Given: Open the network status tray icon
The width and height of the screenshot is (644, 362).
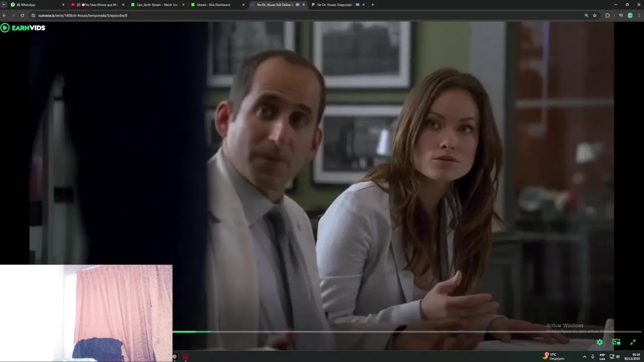Looking at the screenshot, I should coord(611,356).
